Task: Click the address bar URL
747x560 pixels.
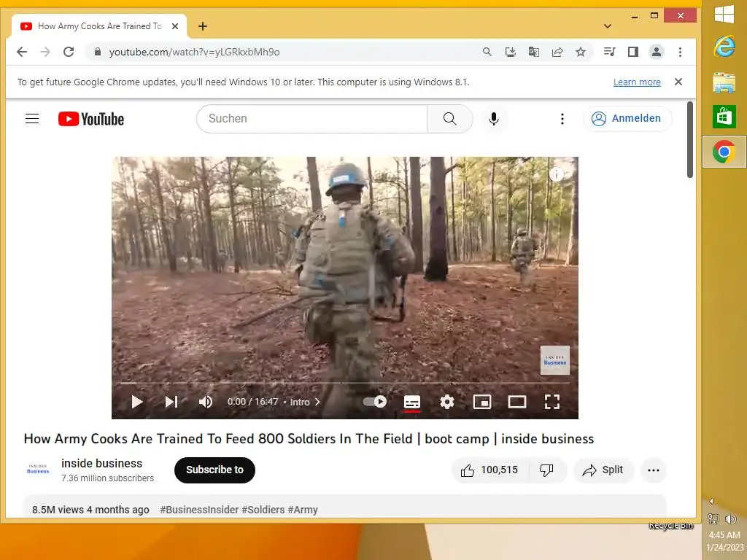Action: 194,52
